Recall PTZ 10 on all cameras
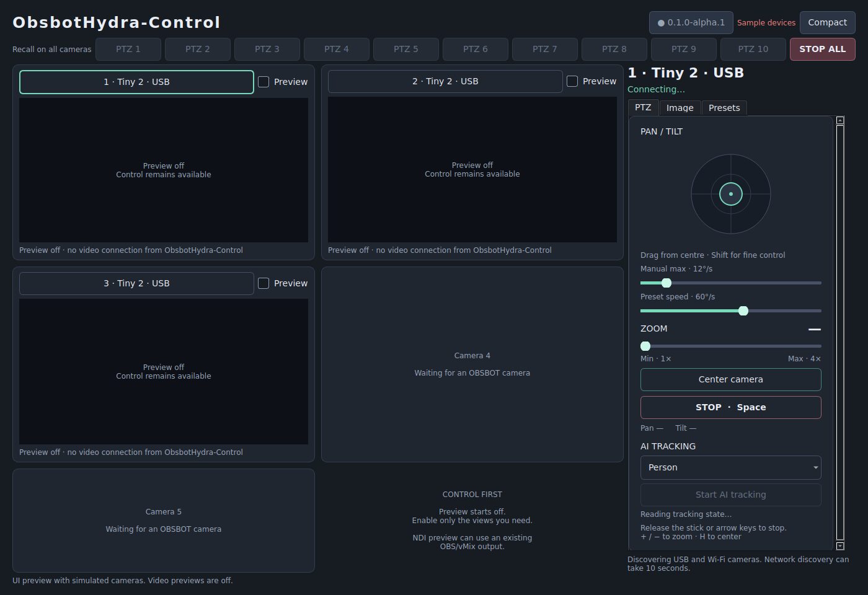This screenshot has height=595, width=868. pyautogui.click(x=753, y=49)
